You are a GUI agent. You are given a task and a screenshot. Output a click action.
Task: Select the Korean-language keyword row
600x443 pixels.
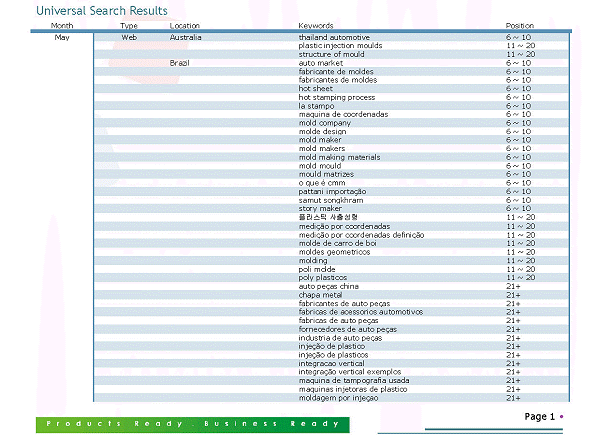[x=328, y=217]
